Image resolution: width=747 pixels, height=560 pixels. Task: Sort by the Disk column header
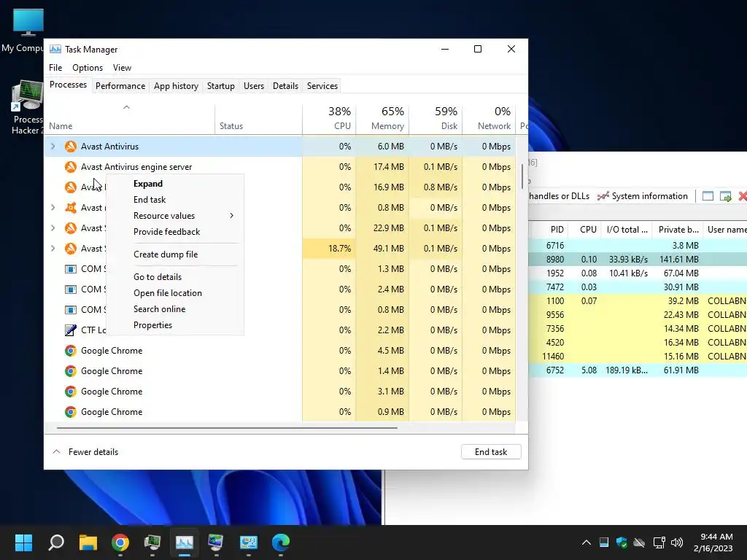[x=436, y=119]
